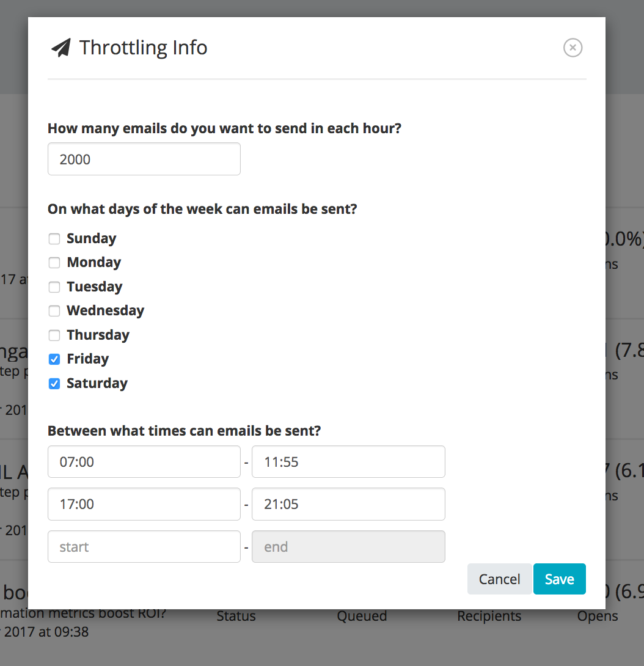Enable the Sunday checkbox
644x666 pixels.
54,239
